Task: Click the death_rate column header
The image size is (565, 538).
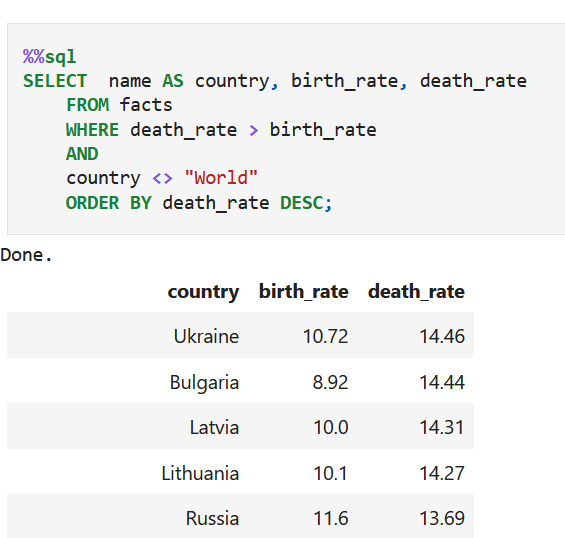Action: tap(416, 291)
